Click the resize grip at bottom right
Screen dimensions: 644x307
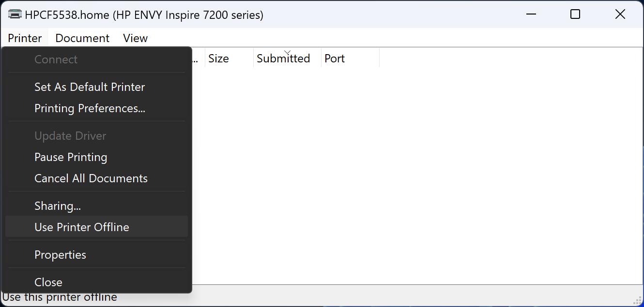click(x=637, y=300)
